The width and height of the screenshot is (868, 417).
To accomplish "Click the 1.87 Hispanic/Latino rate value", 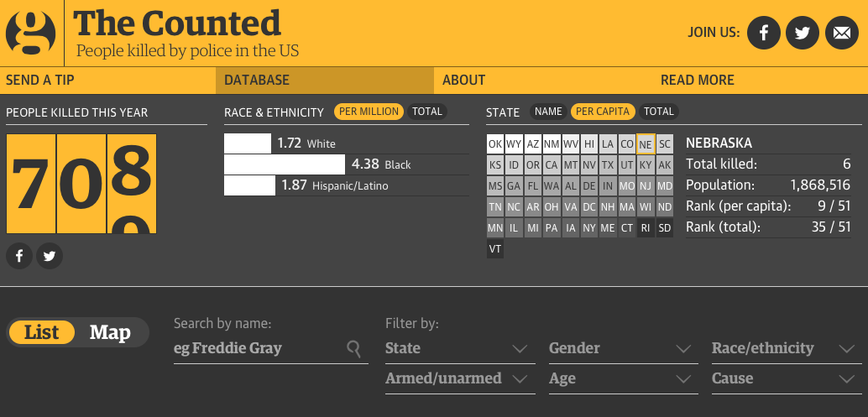I will 295,185.
